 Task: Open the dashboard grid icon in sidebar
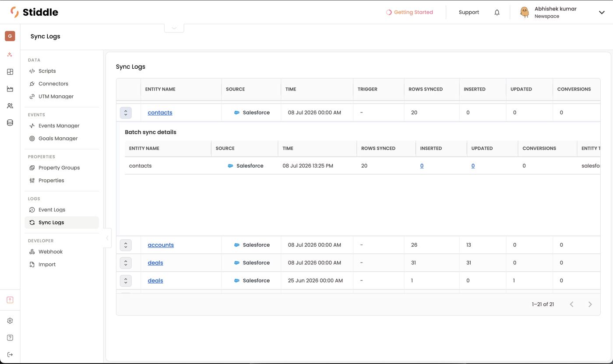[10, 72]
